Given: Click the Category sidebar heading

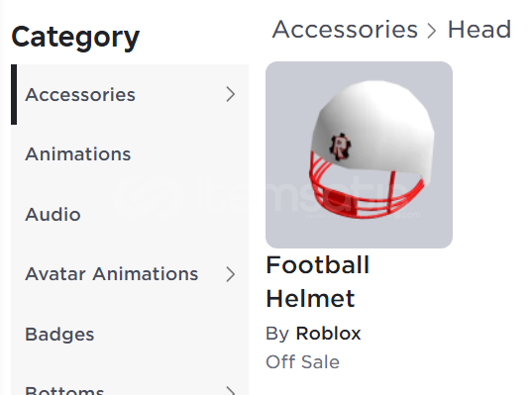Looking at the screenshot, I should pyautogui.click(x=75, y=37).
